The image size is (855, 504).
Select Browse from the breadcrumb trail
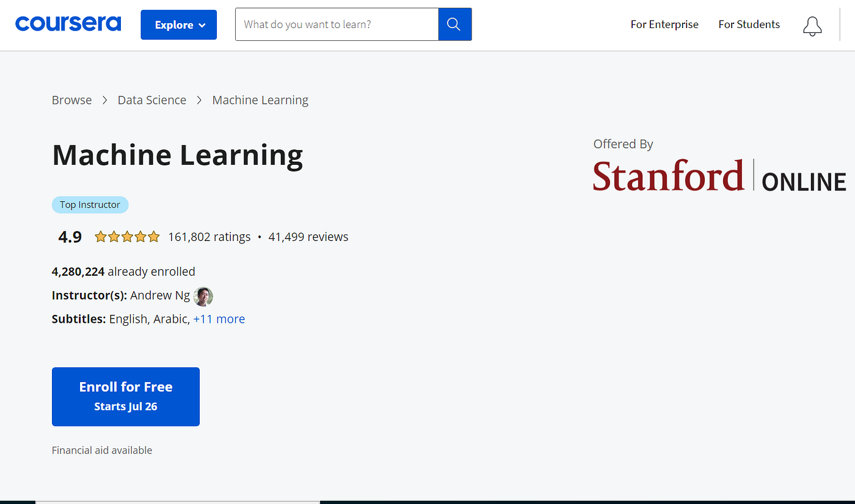71,99
